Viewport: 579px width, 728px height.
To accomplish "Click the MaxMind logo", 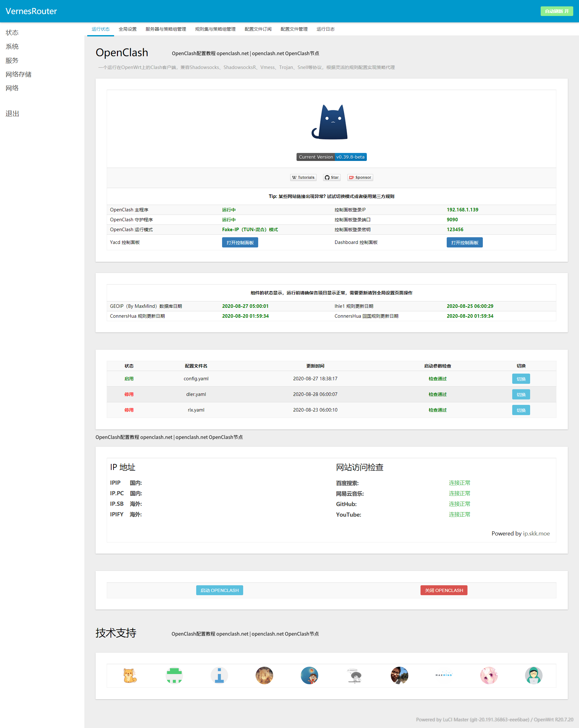I will [444, 675].
